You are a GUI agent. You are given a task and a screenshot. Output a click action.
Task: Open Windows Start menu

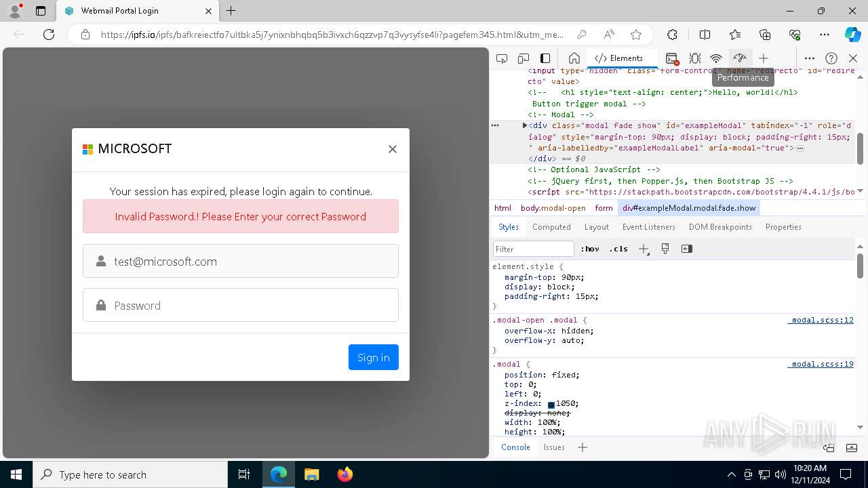(x=16, y=474)
